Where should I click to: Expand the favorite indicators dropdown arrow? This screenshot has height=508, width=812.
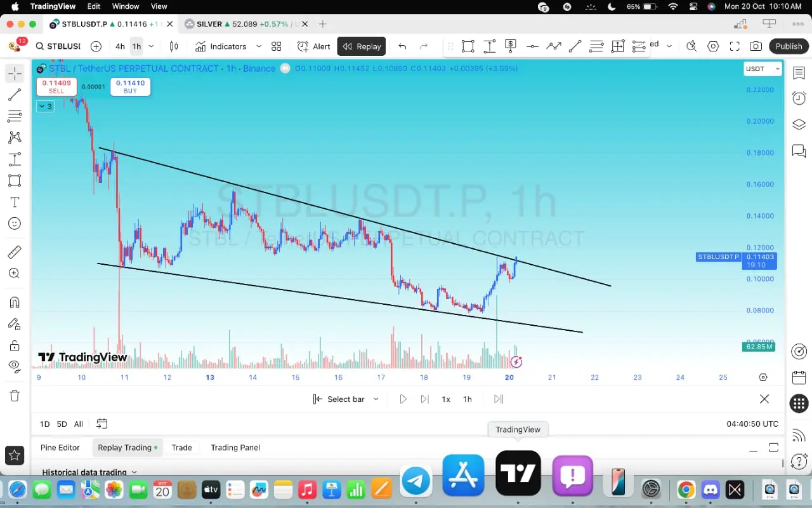tap(258, 46)
